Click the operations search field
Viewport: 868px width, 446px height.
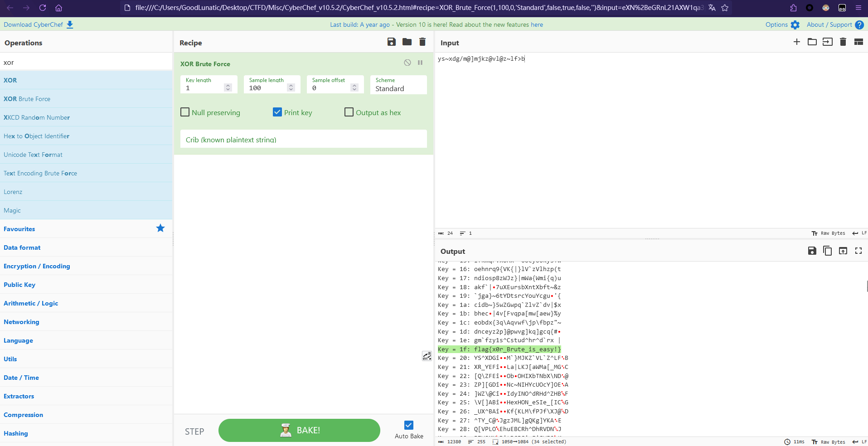tap(86, 62)
